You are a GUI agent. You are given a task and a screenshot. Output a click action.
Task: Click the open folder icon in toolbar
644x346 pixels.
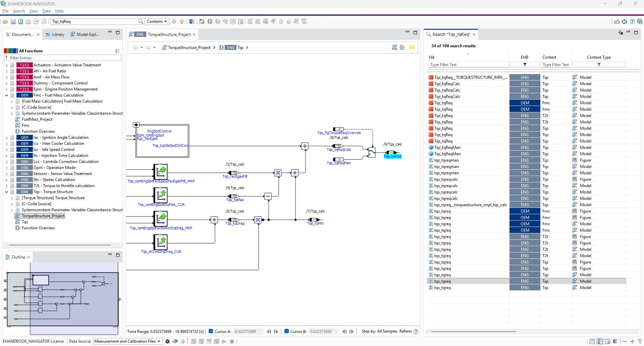click(x=5, y=21)
